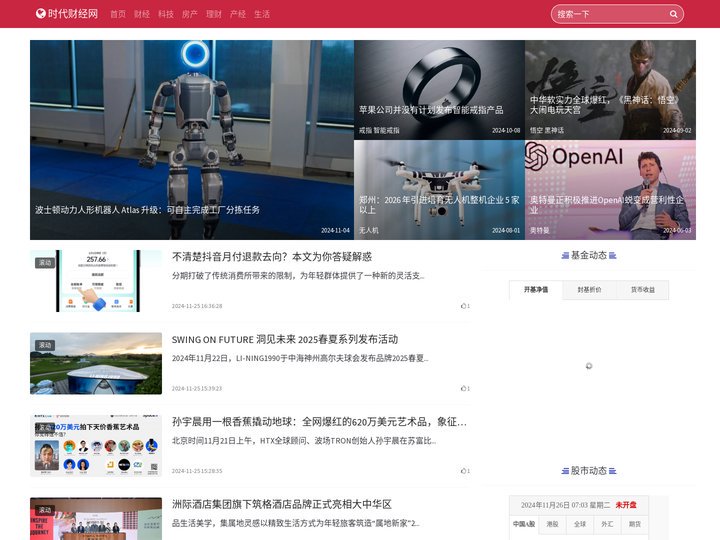Open the 产经 nav item
Image resolution: width=720 pixels, height=540 pixels.
coord(238,14)
